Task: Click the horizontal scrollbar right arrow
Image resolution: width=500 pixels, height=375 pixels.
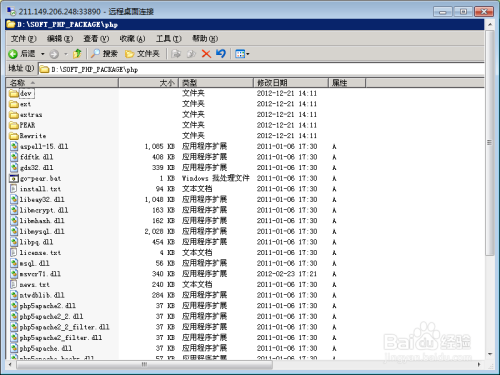Action: (479, 364)
